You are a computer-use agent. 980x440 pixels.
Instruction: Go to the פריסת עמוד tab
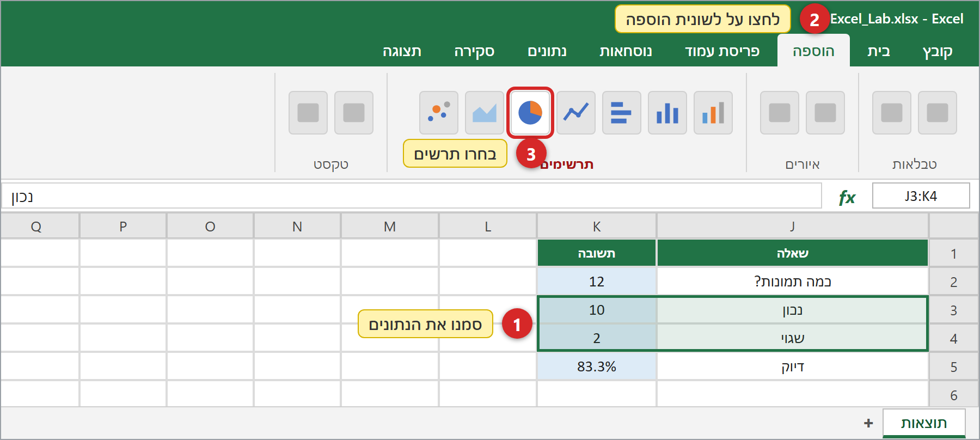(x=722, y=51)
